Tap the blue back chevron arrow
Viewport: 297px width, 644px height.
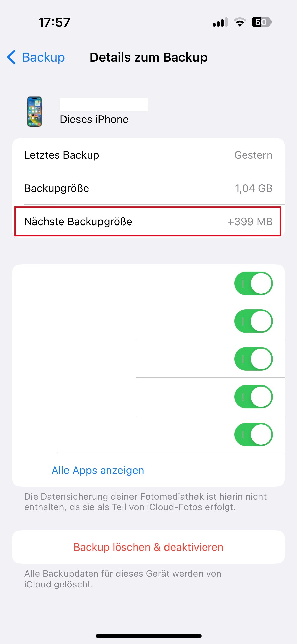pyautogui.click(x=12, y=57)
